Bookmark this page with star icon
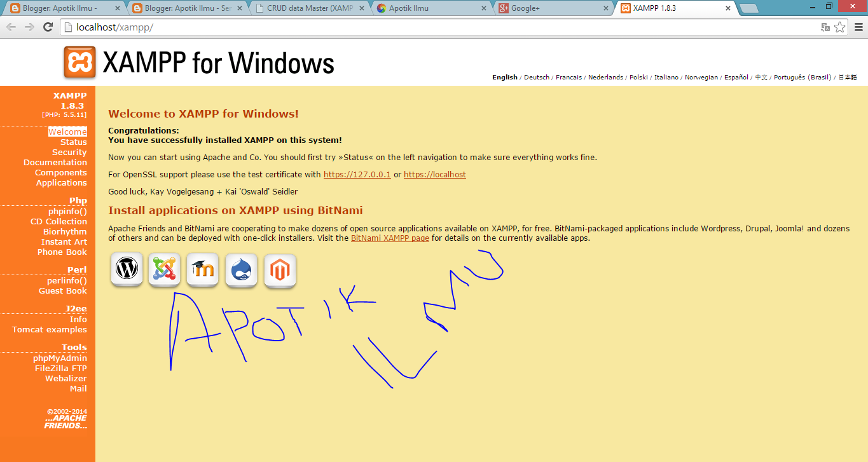Screen dimensions: 868x462 840,27
